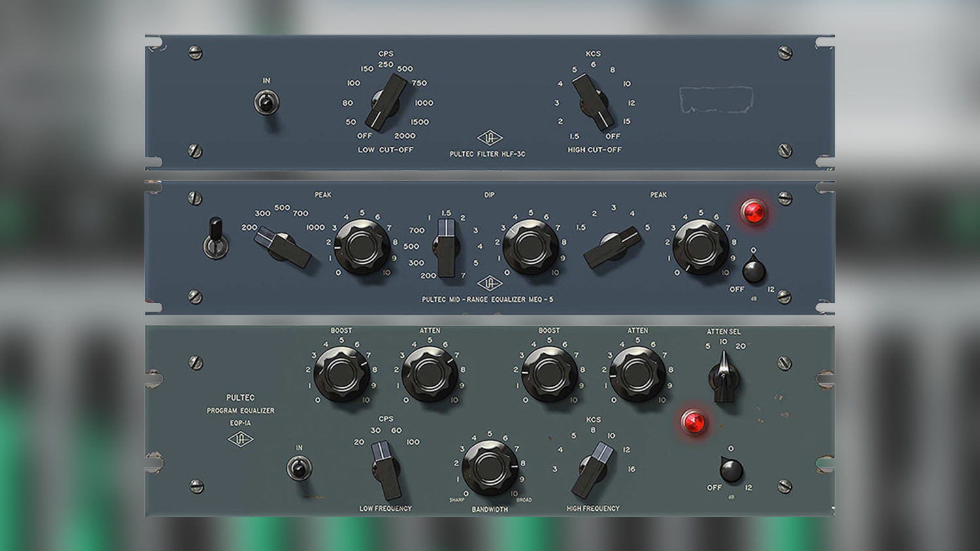Viewport: 980px width, 551px height.
Task: Click the UA logo under the EQP-1A label
Action: (240, 439)
